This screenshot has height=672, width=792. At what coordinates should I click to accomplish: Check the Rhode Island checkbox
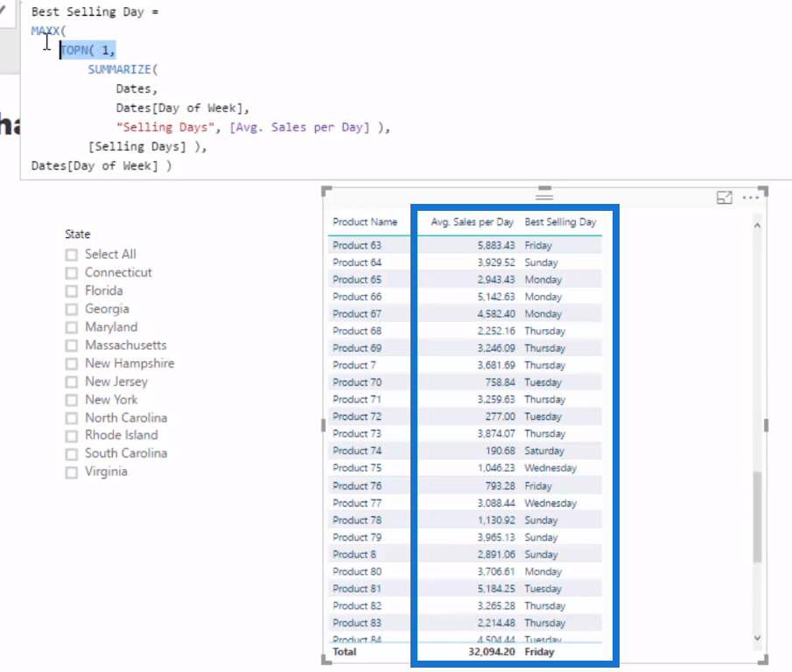tap(71, 437)
